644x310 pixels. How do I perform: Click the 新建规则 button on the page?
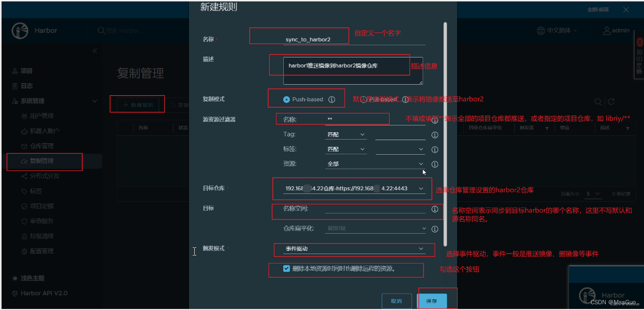point(138,105)
